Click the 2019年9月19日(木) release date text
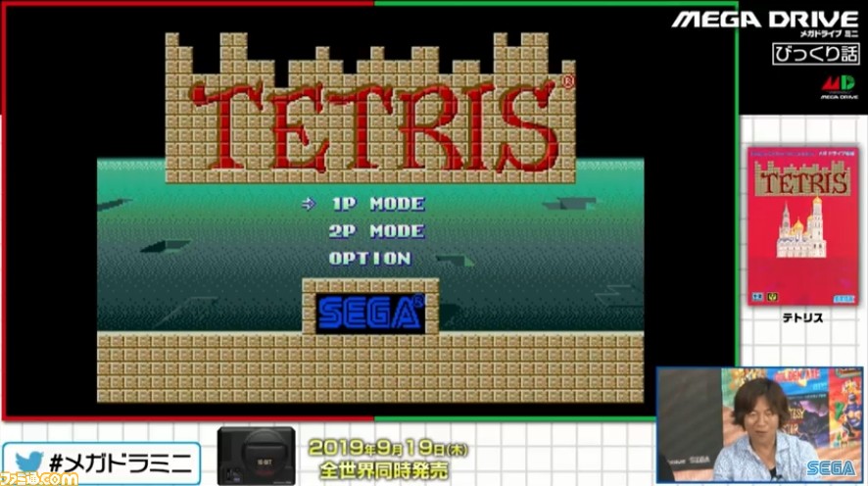868x486 pixels. click(388, 449)
